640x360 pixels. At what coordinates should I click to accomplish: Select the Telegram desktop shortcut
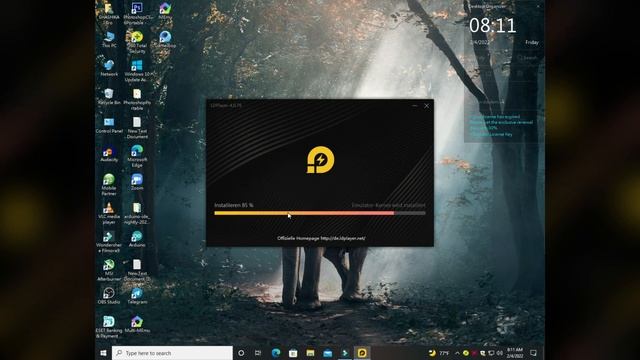pos(137,296)
